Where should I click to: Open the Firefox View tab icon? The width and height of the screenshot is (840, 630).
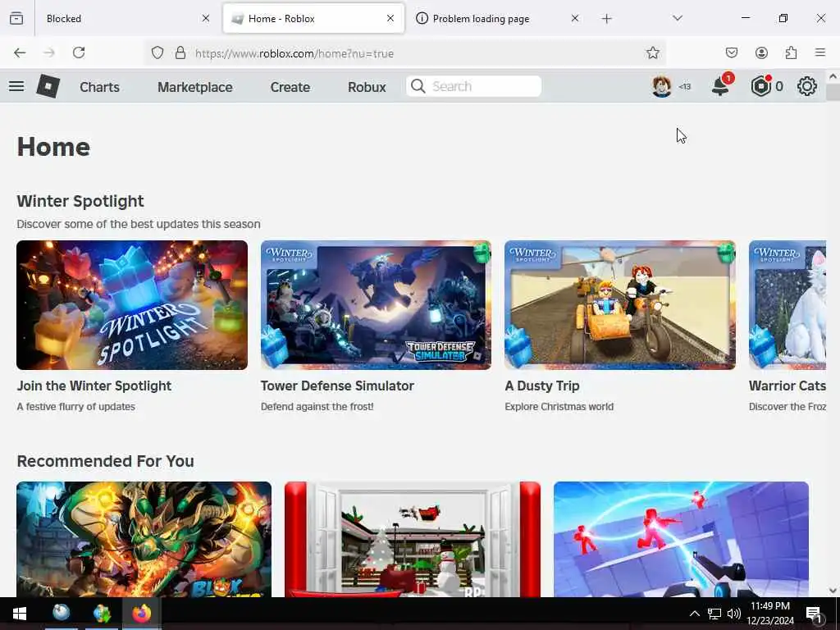(16, 18)
